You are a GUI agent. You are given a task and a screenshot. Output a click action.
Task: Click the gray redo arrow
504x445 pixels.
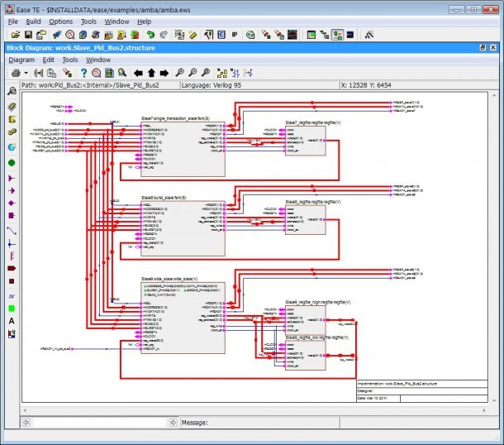point(164,35)
